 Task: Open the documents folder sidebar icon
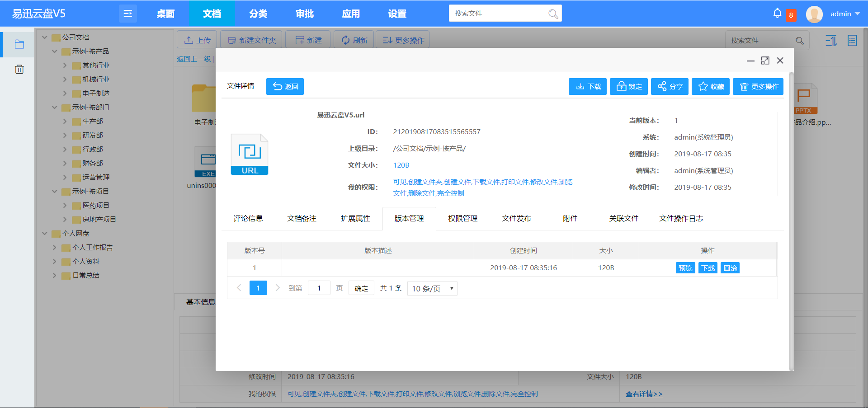[19, 44]
